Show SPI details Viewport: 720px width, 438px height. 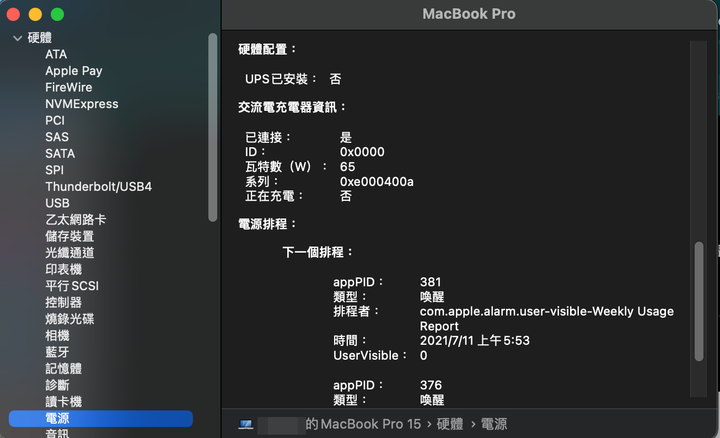pyautogui.click(x=54, y=170)
